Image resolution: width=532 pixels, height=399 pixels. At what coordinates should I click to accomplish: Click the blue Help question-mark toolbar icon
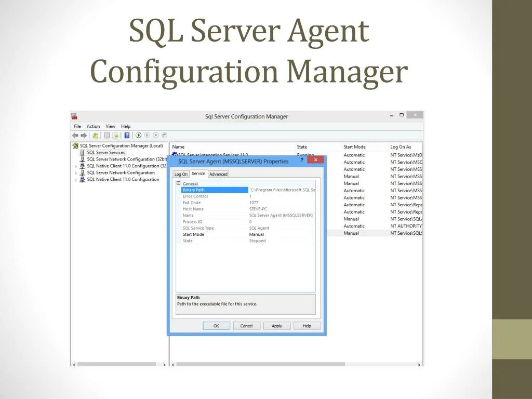127,136
